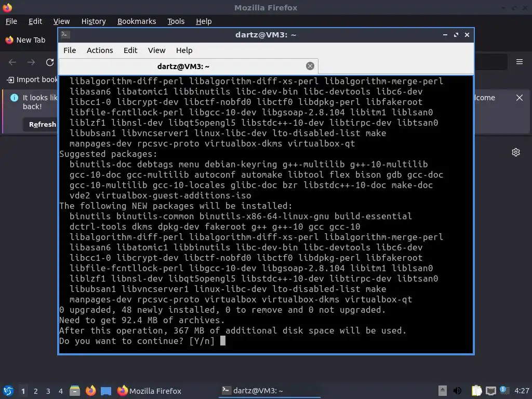Click the taskbar clock showing 4:27
The image size is (532, 399).
pos(522,391)
